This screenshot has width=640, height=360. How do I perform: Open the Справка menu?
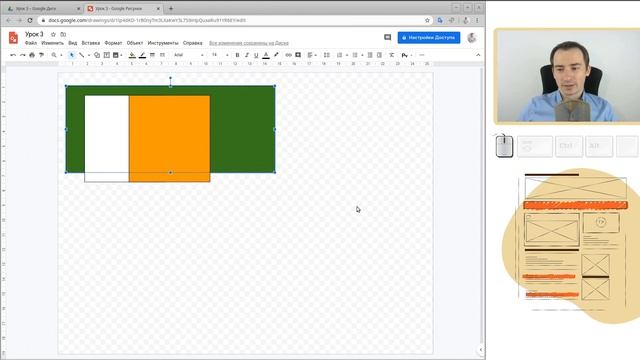tap(193, 43)
